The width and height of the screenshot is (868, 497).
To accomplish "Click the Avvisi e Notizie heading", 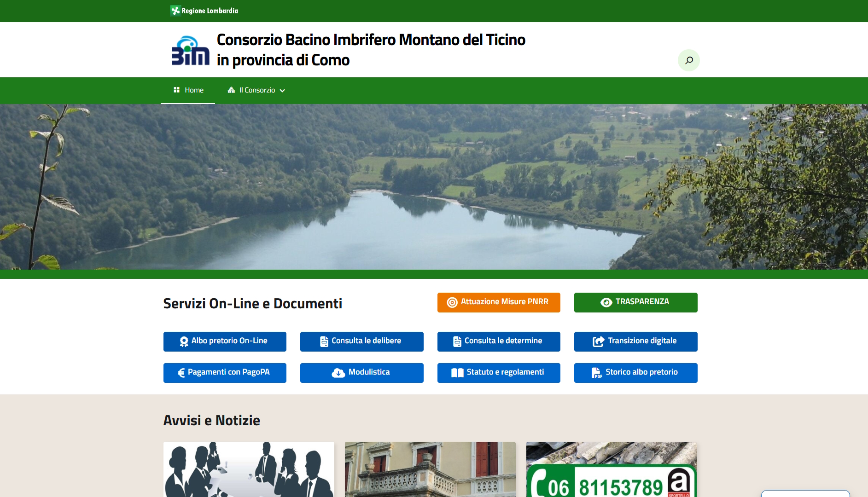I will pos(212,421).
